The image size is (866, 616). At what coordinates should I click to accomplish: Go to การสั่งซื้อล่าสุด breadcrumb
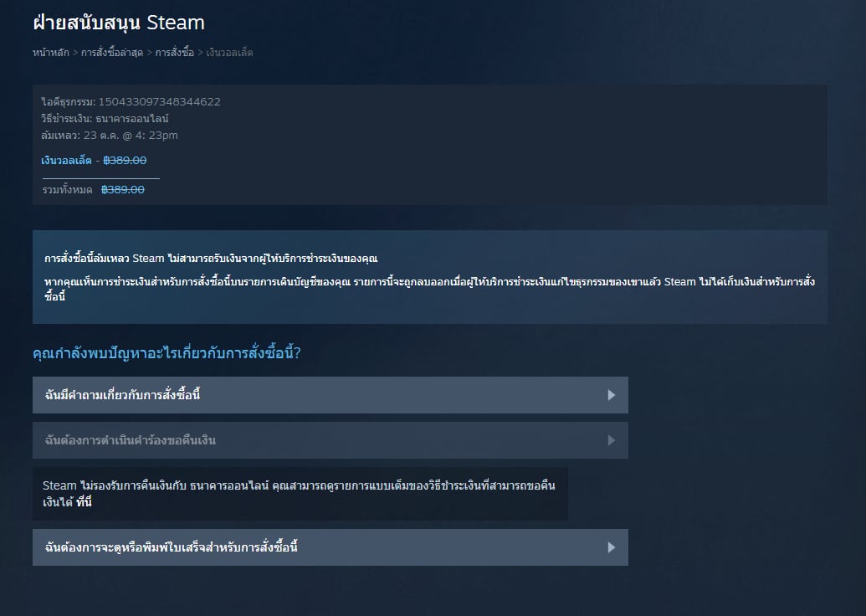tap(112, 53)
